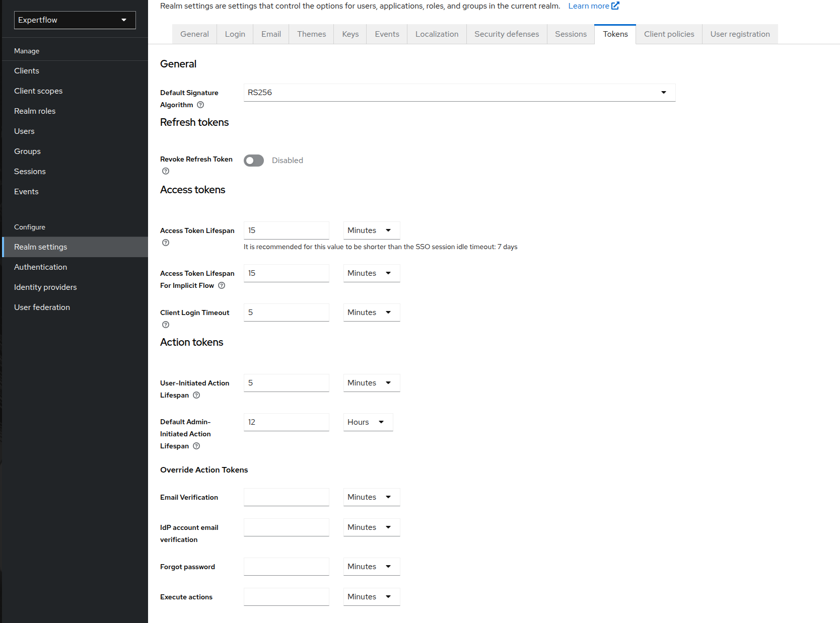The image size is (840, 623).
Task: Open the Revoke Refresh Token help tooltip
Action: (x=165, y=171)
